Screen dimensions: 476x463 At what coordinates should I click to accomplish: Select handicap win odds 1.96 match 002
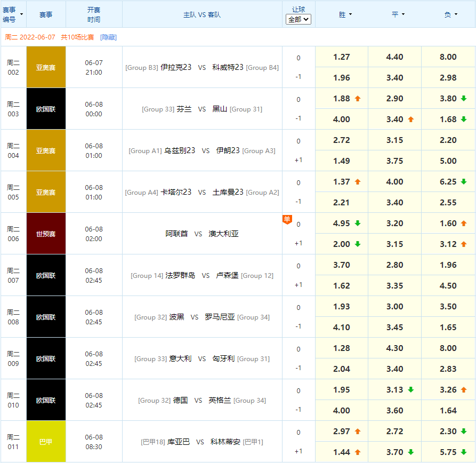(x=342, y=78)
